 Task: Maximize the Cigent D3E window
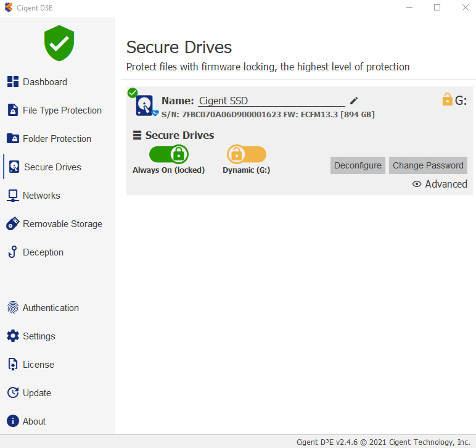437,7
